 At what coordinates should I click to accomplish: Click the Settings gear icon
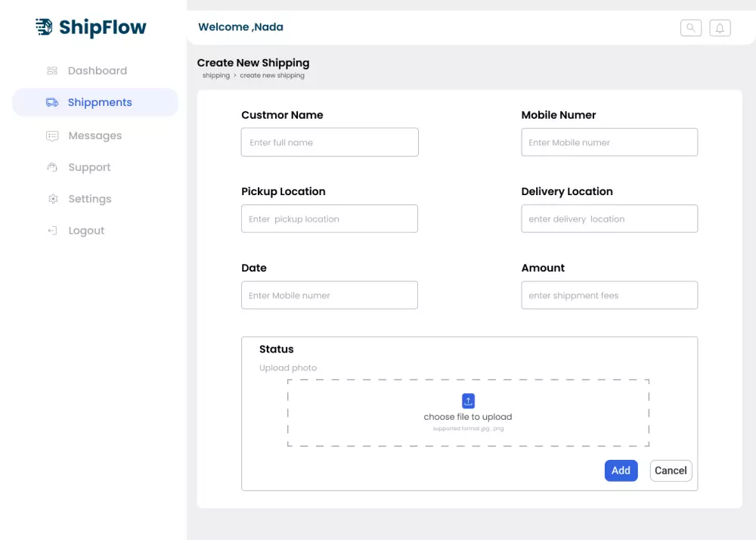pos(52,200)
